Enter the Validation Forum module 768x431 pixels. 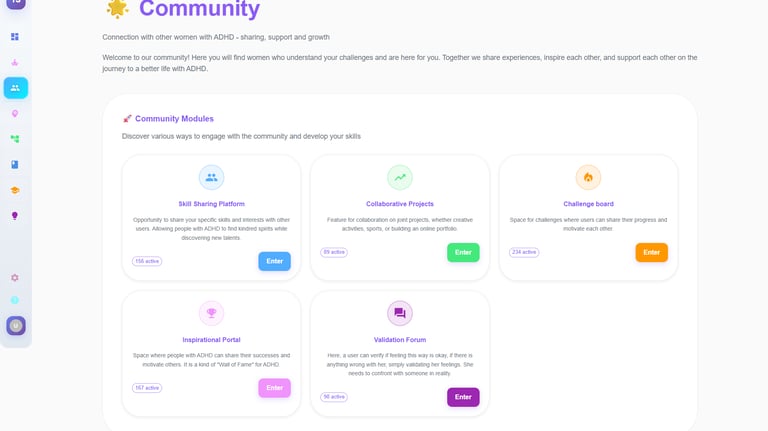point(463,397)
